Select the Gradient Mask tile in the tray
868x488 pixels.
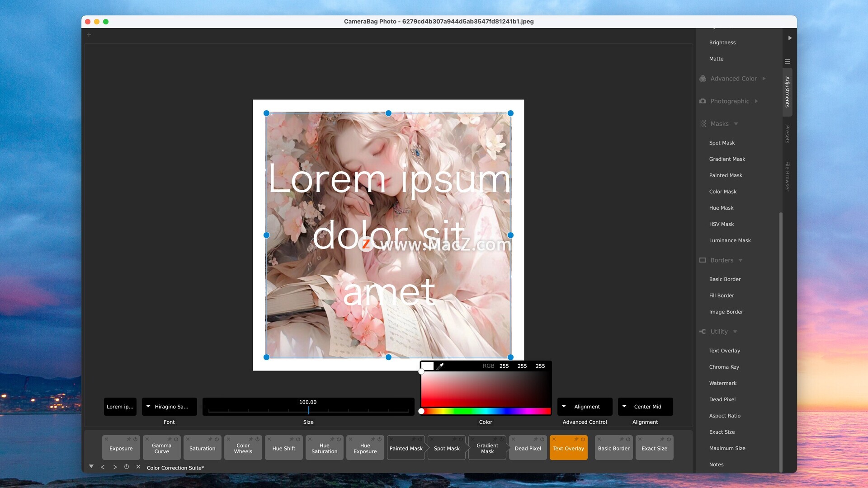coord(487,448)
